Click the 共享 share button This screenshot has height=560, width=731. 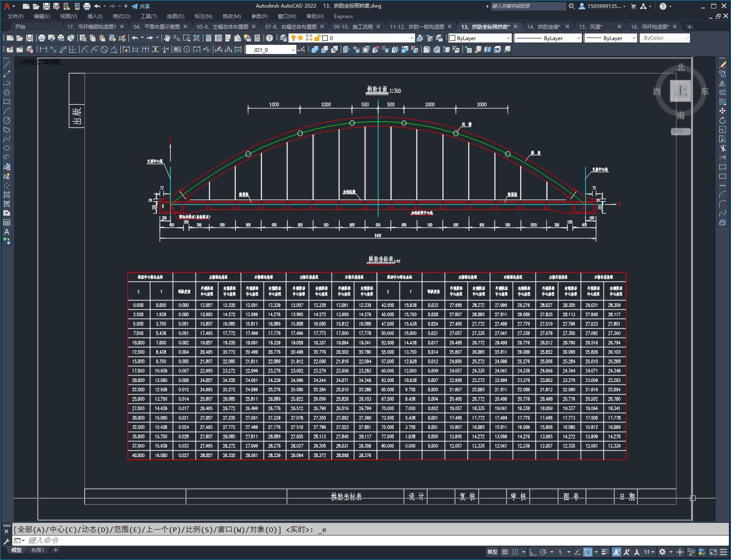141,6
